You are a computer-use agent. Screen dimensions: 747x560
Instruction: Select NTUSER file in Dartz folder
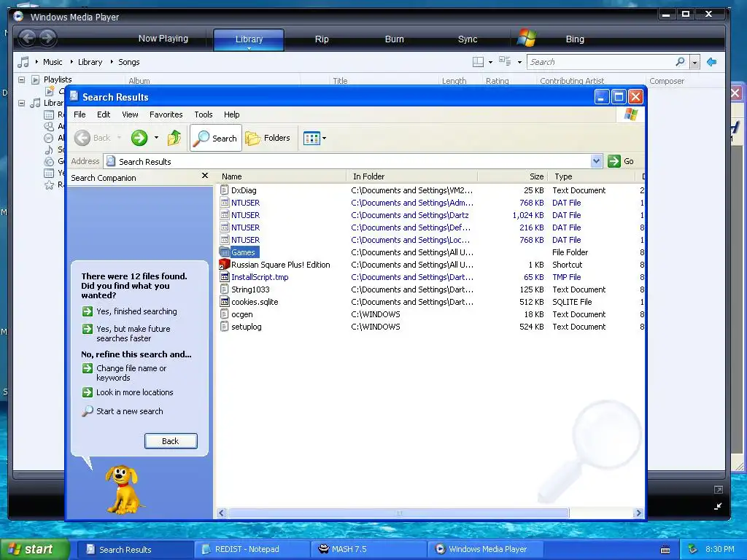coord(245,215)
